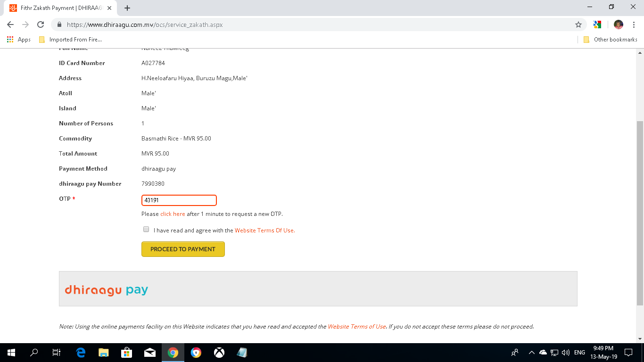
Task: Click Payment Method value dhiraagu pay
Action: [x=158, y=169]
